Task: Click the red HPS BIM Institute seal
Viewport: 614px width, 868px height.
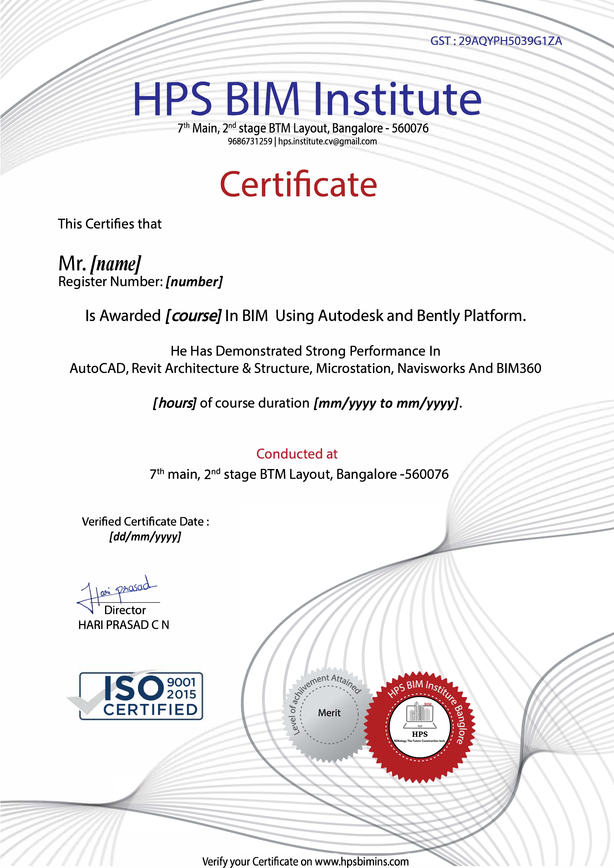Action: pyautogui.click(x=419, y=727)
